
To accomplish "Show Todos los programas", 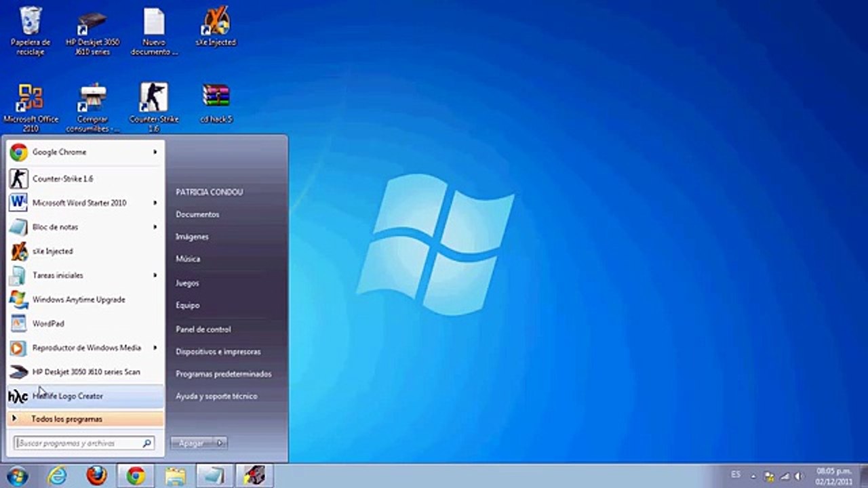I will (x=85, y=419).
